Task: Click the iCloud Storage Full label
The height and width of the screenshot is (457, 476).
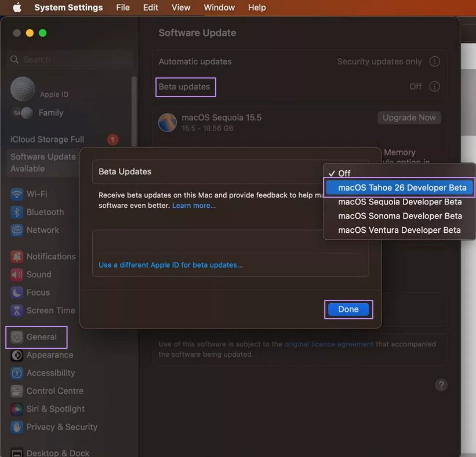Action: tap(47, 139)
